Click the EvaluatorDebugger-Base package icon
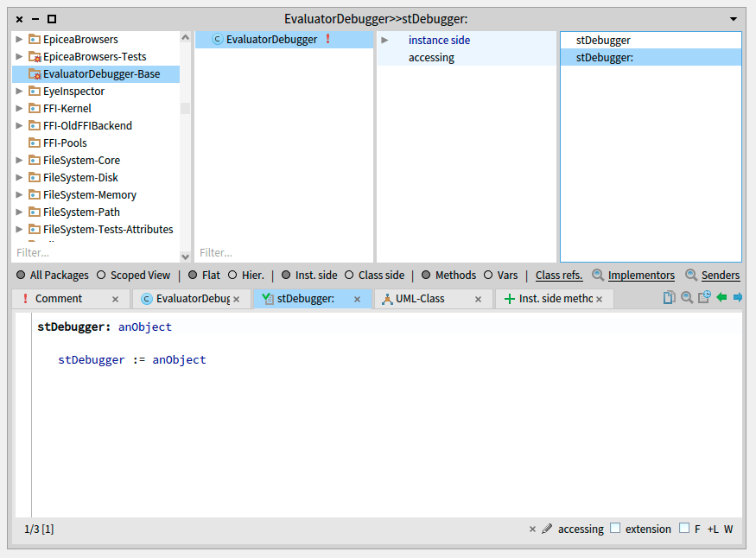 coord(35,74)
